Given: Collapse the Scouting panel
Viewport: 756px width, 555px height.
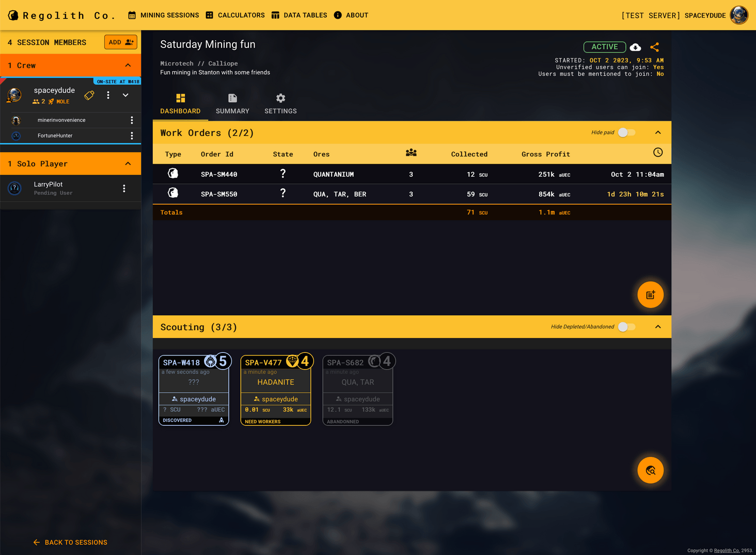Looking at the screenshot, I should click(658, 327).
